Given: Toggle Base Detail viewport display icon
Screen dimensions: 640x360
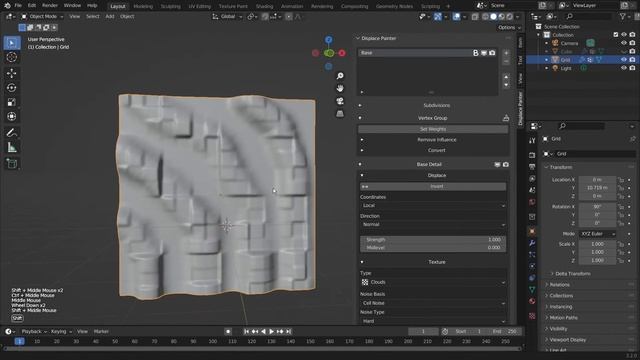Looking at the screenshot, I should [497, 164].
